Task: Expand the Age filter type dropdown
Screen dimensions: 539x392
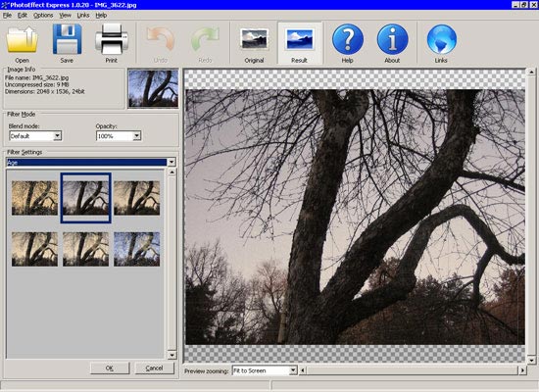Action: point(171,162)
